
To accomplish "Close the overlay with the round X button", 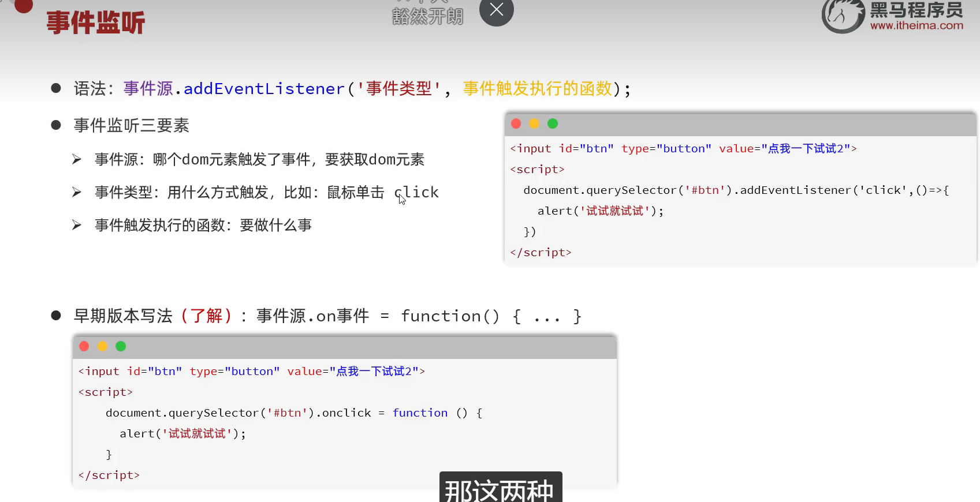I will (x=496, y=10).
